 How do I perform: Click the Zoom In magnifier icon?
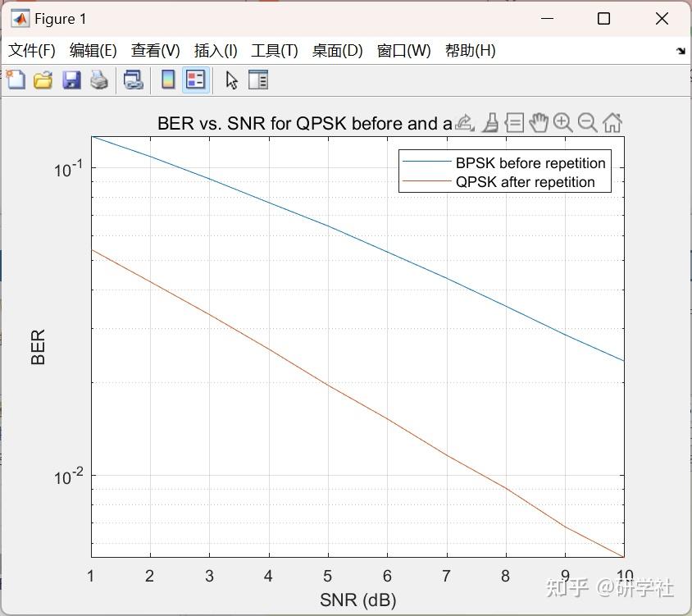(562, 121)
